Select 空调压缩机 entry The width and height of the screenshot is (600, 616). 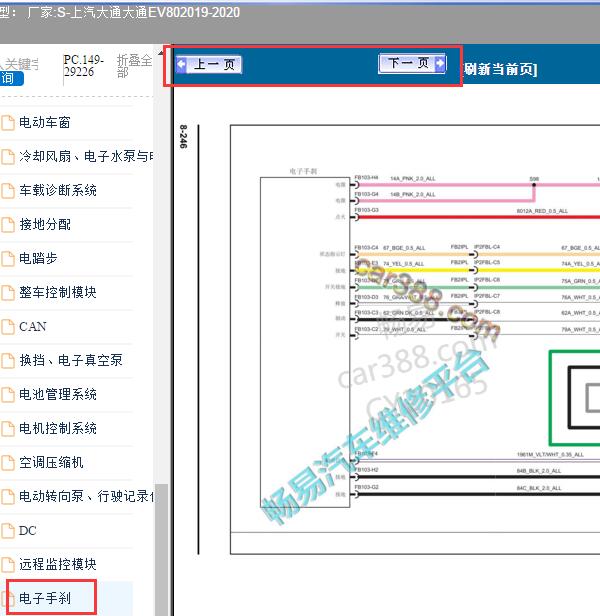coord(51,462)
